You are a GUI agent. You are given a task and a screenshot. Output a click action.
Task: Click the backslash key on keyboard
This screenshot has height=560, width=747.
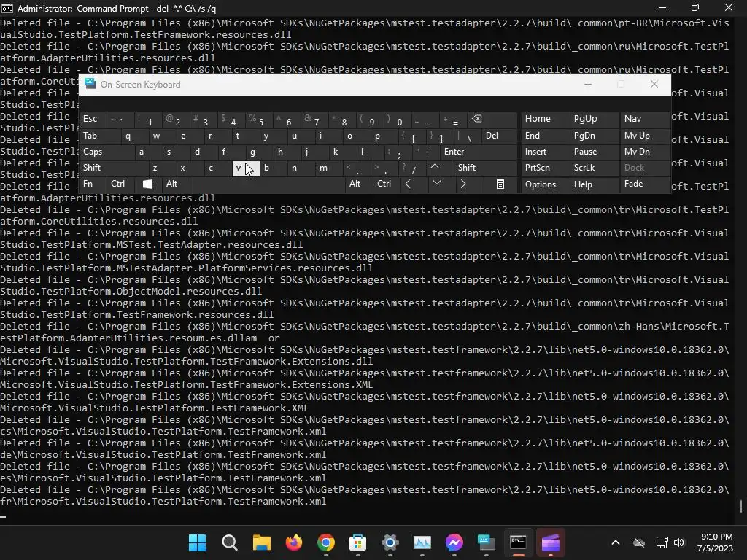coord(468,135)
